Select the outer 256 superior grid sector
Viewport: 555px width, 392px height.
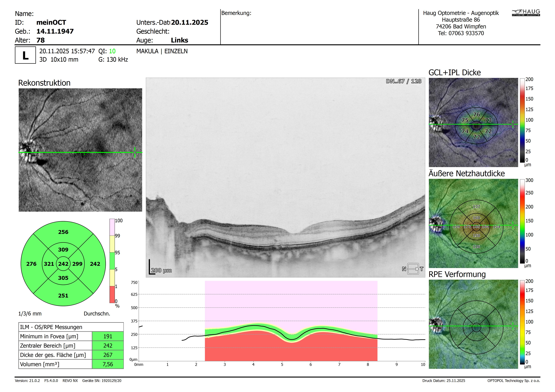(x=63, y=232)
